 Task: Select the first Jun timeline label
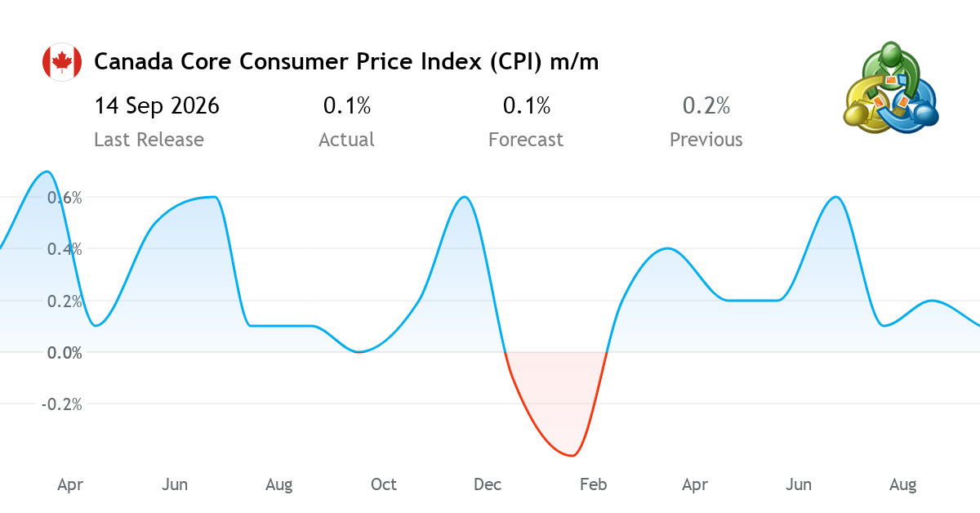[x=175, y=484]
